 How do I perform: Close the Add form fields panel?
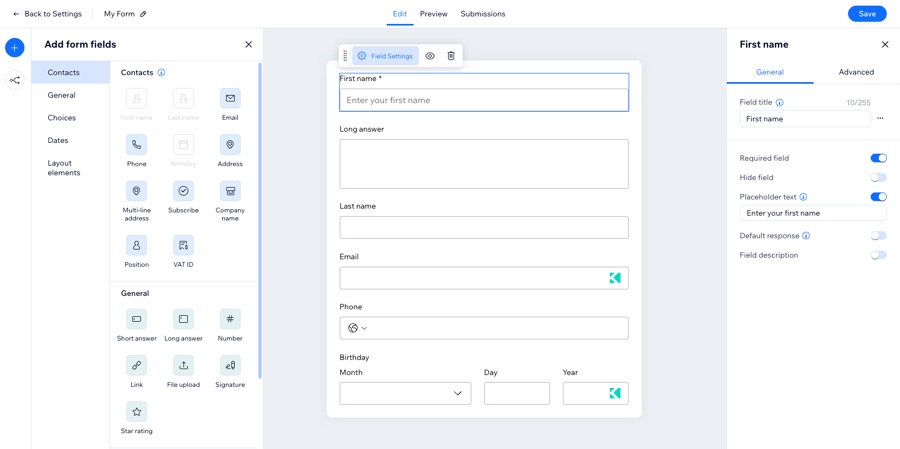[249, 44]
